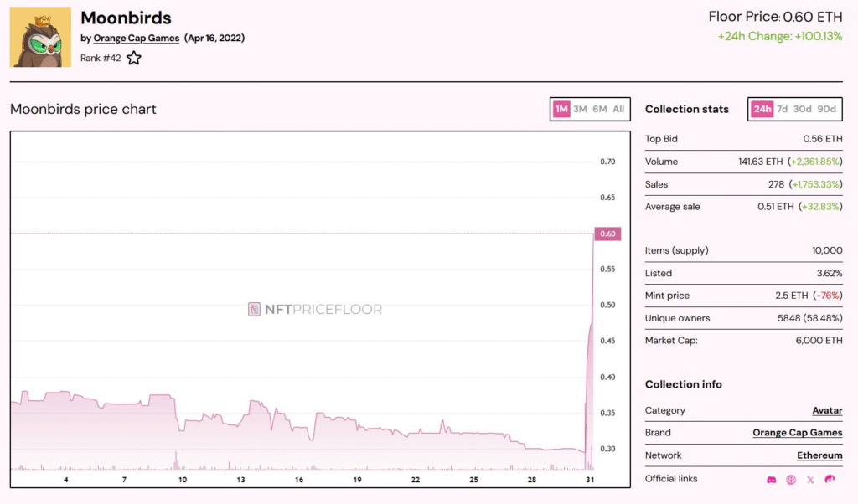This screenshot has height=504, width=858.
Task: Click the sales change +1,753.33% figure
Action: tap(816, 185)
